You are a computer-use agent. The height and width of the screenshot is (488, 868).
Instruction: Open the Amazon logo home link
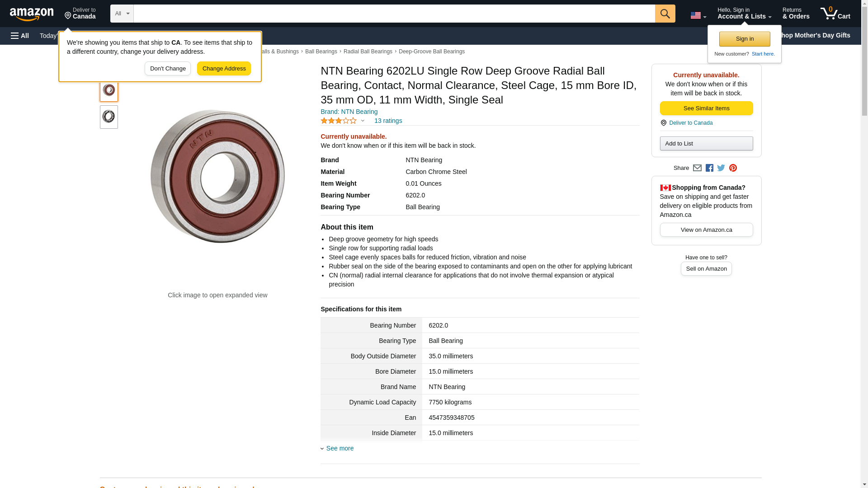[32, 14]
